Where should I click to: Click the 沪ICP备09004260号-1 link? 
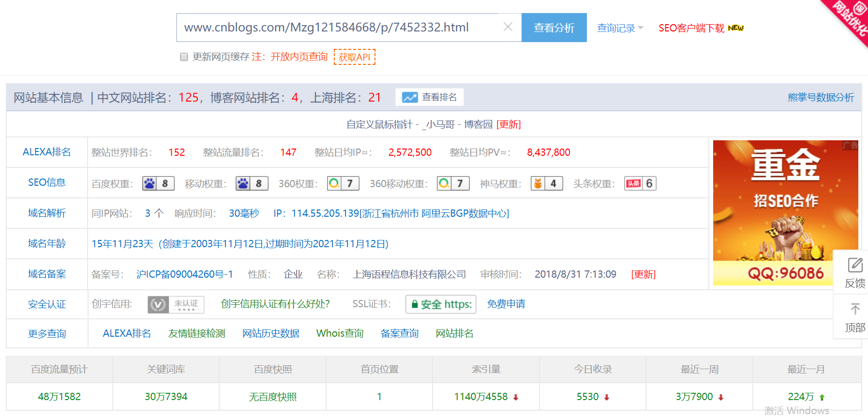(185, 274)
